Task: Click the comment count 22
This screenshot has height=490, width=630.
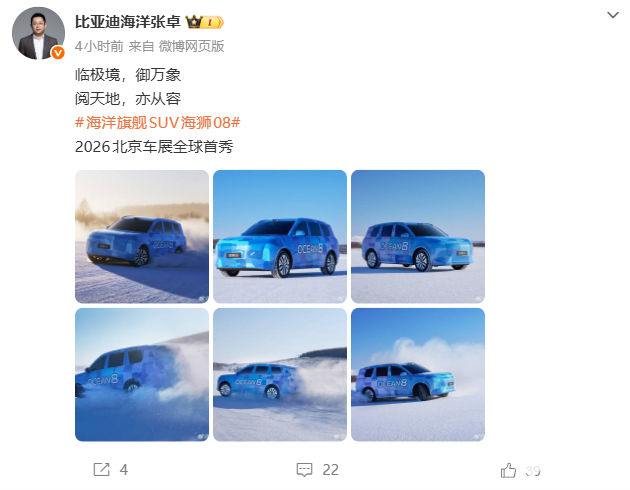Action: [x=331, y=470]
